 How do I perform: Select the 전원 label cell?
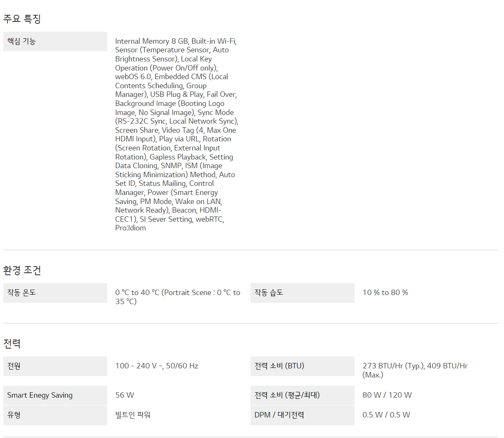55,366
